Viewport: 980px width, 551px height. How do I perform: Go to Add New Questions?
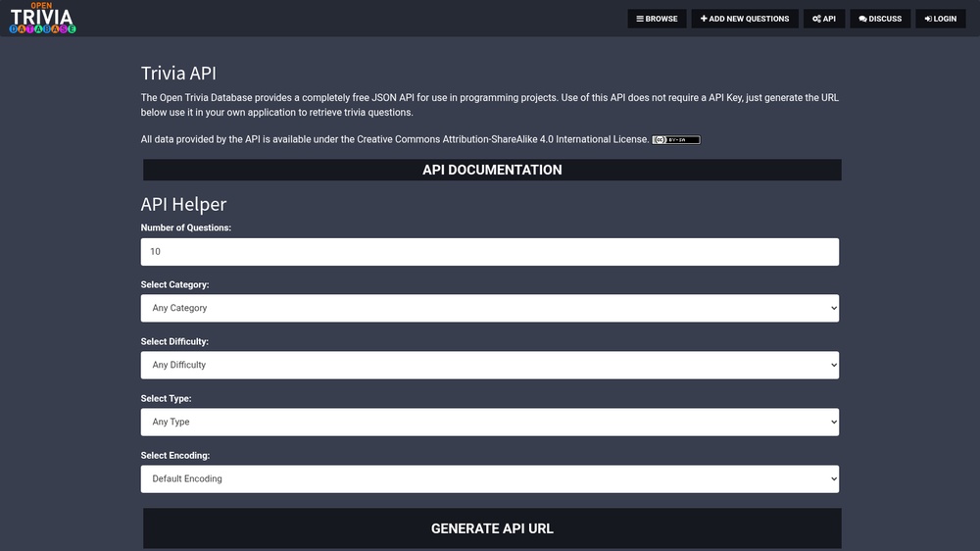tap(745, 19)
